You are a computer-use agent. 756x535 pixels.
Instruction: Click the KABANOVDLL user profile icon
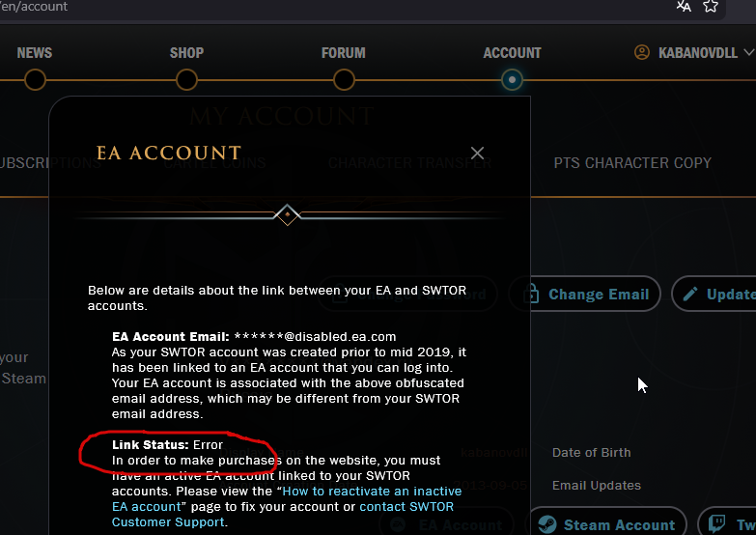(642, 52)
